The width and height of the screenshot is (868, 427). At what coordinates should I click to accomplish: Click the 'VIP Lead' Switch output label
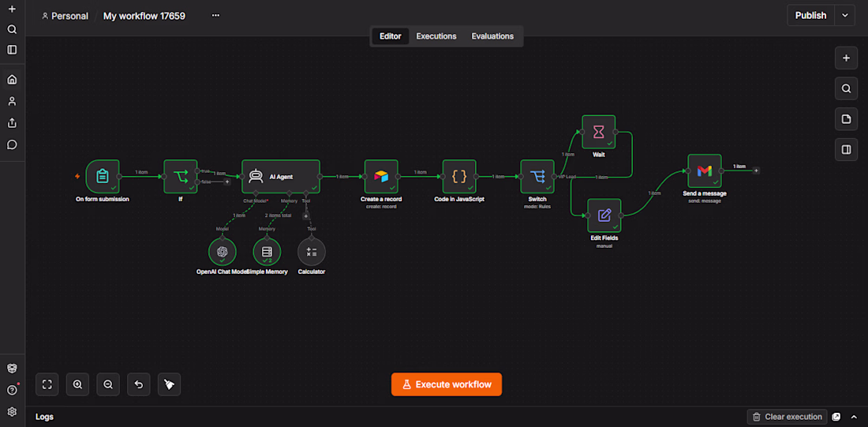click(567, 177)
